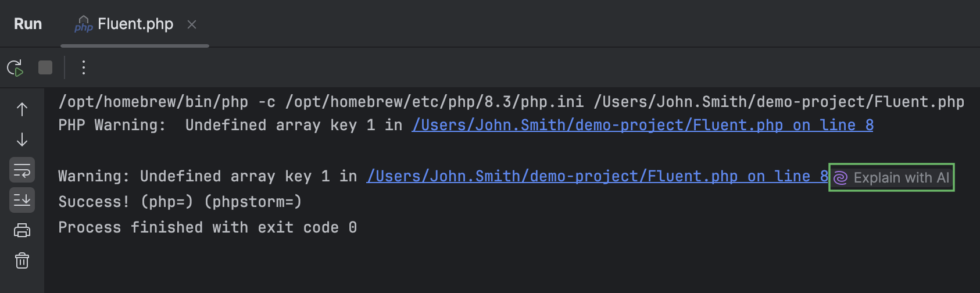This screenshot has height=293, width=980.
Task: Jump down with the Down arrow icon
Action: click(x=22, y=140)
